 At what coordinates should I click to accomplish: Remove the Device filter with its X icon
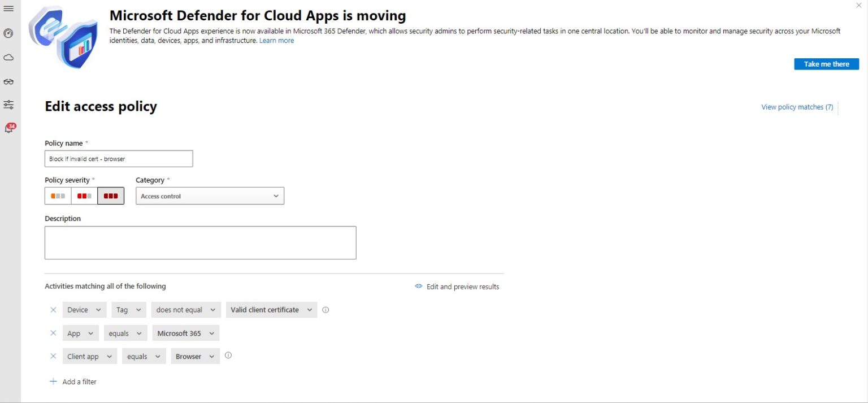(53, 309)
